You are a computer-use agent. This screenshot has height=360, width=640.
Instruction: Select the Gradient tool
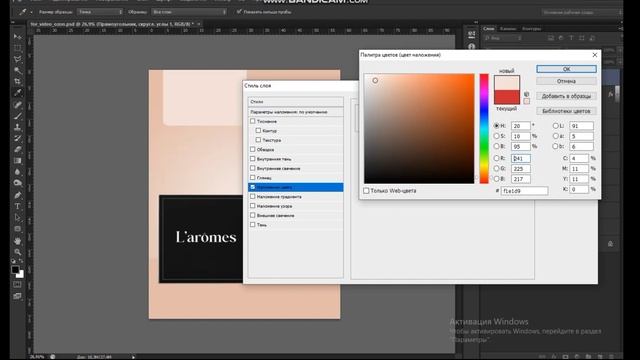click(17, 161)
